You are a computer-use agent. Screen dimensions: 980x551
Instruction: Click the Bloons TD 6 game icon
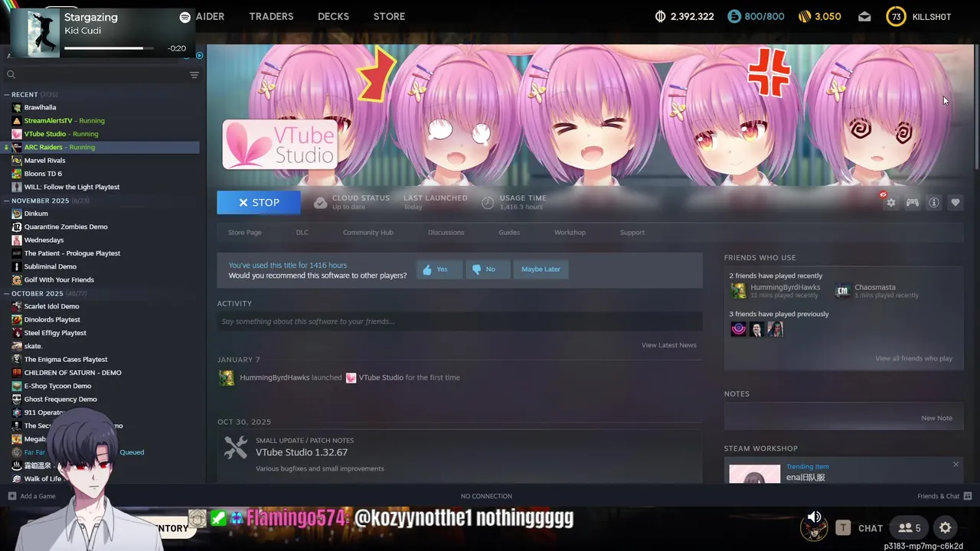[x=17, y=174]
